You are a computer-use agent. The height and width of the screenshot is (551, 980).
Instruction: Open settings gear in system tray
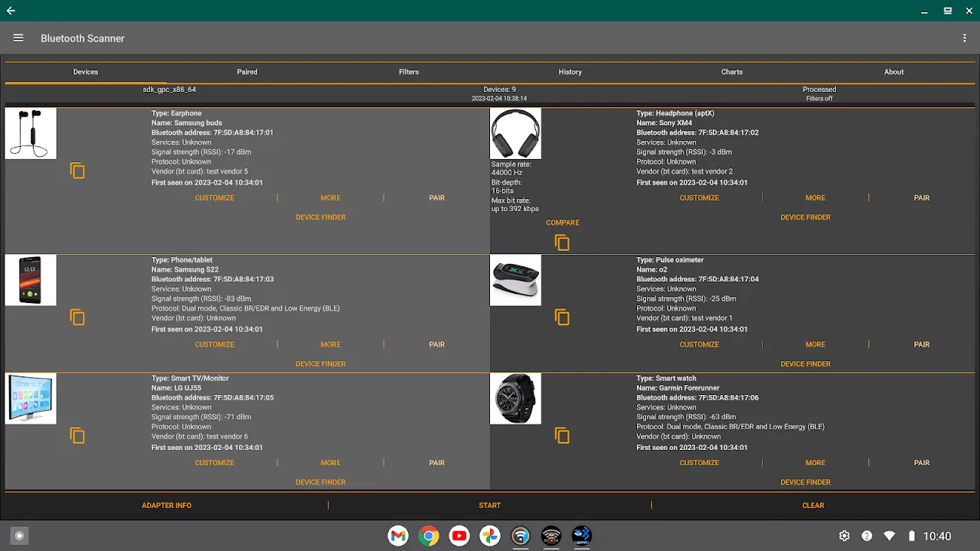point(844,536)
